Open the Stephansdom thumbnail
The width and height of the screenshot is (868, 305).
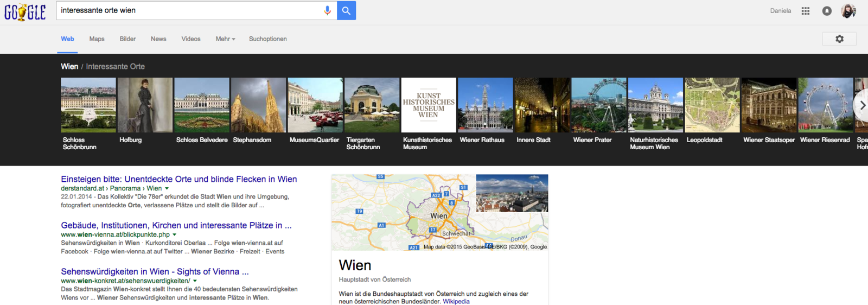(259, 105)
